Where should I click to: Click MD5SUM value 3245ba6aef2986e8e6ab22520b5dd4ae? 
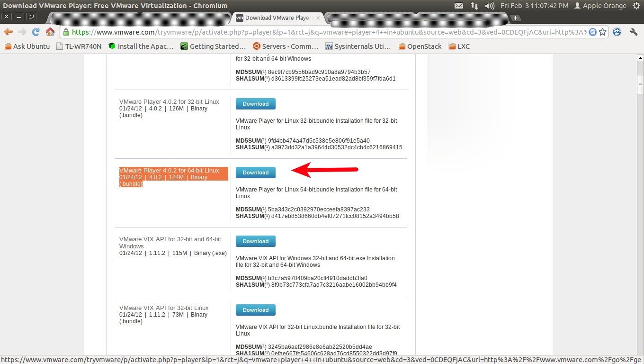[320, 347]
